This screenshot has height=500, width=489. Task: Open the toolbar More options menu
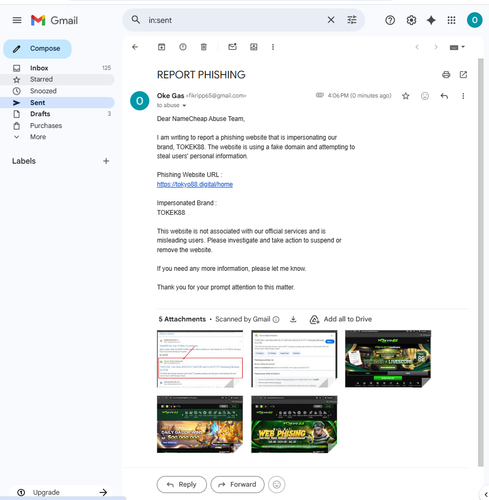pyautogui.click(x=273, y=47)
